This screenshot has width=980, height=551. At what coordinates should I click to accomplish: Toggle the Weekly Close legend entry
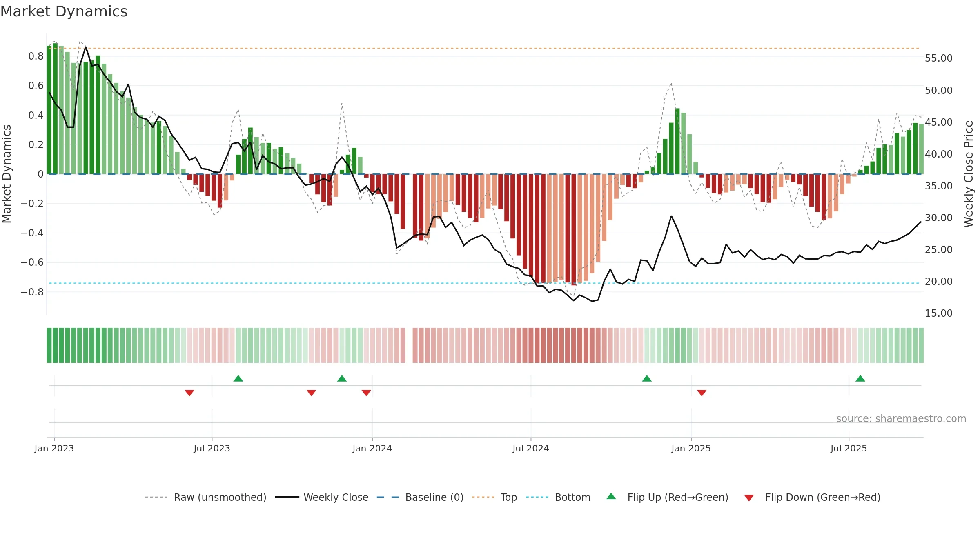322,497
